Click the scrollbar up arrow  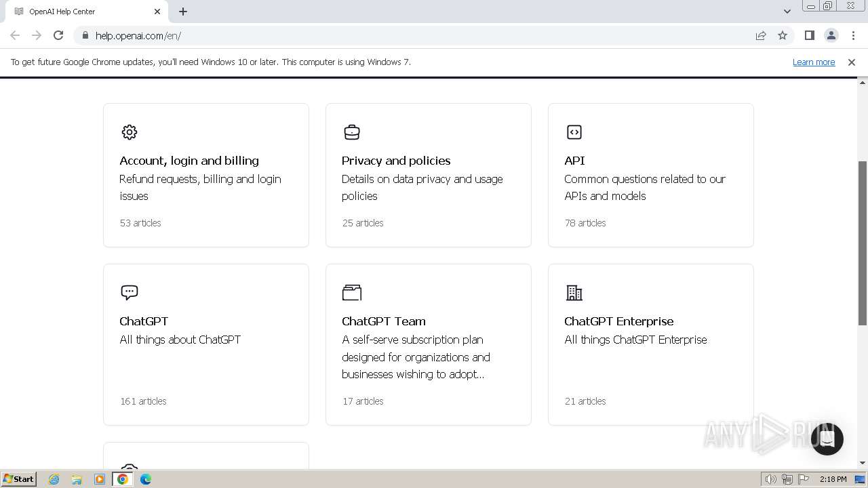tap(863, 83)
